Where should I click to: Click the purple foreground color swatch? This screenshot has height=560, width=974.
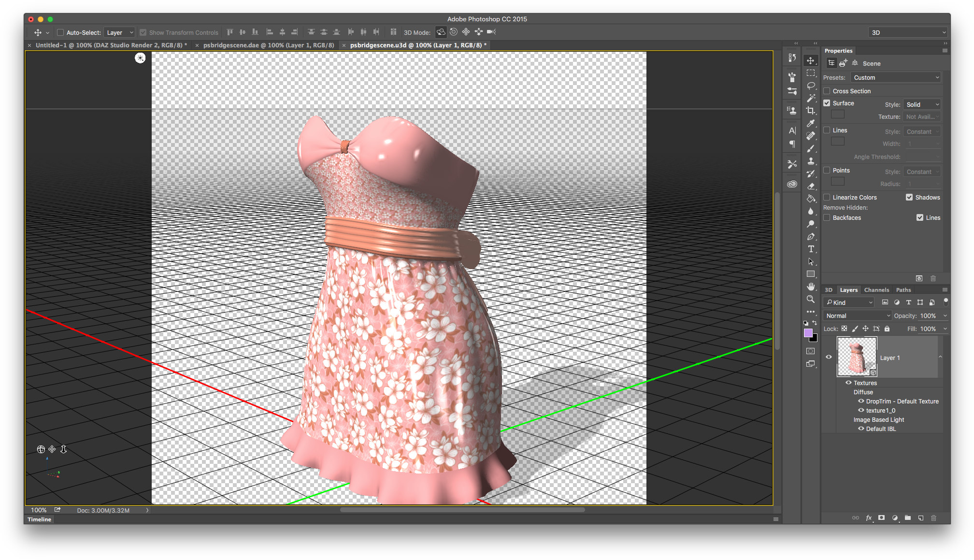pyautogui.click(x=808, y=333)
